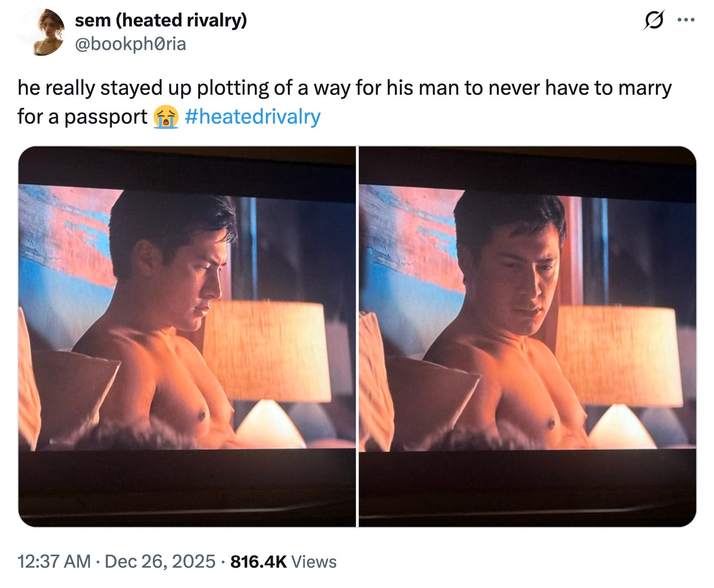The height and width of the screenshot is (588, 714).
Task: Open the three-dot more options menu
Action: [x=686, y=20]
